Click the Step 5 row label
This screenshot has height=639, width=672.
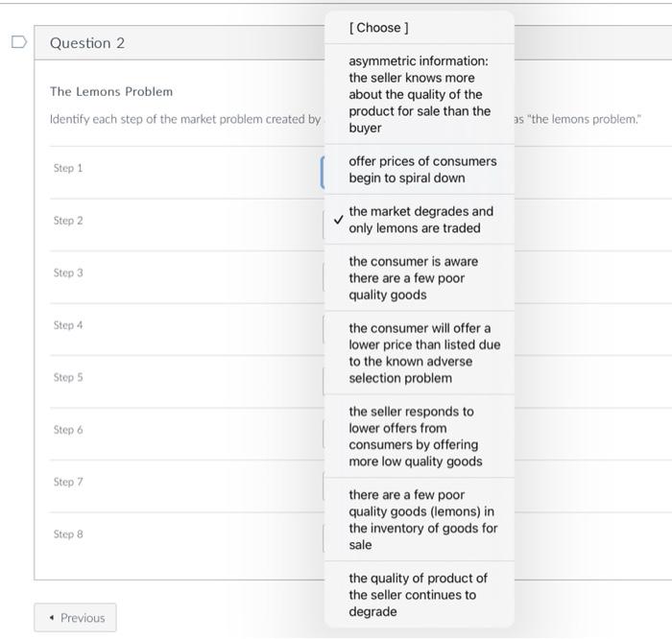(x=68, y=377)
